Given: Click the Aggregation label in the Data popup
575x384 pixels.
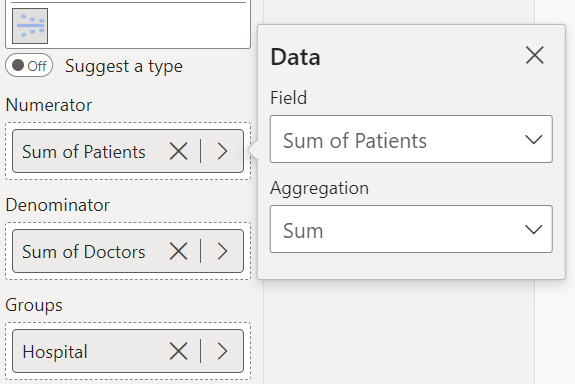Looking at the screenshot, I should point(319,189).
